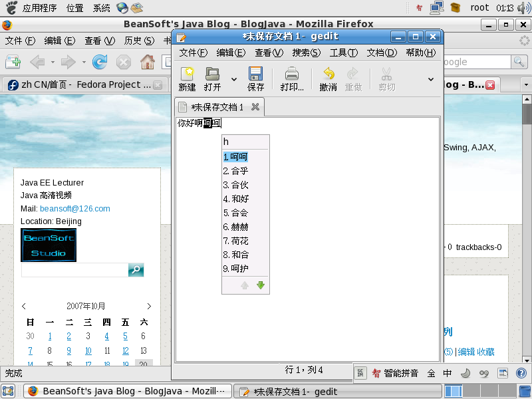532x399 pixels.
Task: Click the GNOME foot icon in the top panel
Action: click(x=11, y=7)
